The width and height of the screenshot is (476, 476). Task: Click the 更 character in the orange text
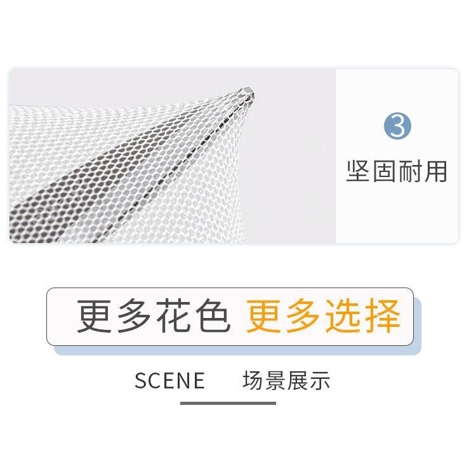263,316
